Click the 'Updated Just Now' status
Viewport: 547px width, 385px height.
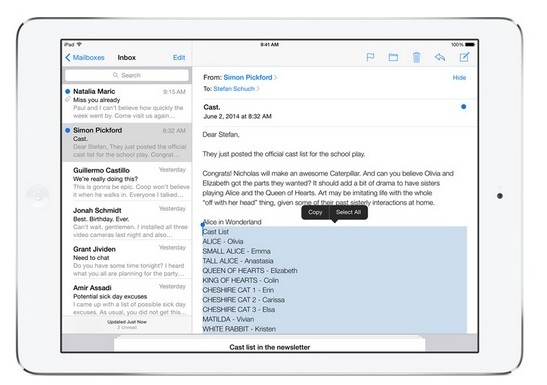(x=127, y=322)
